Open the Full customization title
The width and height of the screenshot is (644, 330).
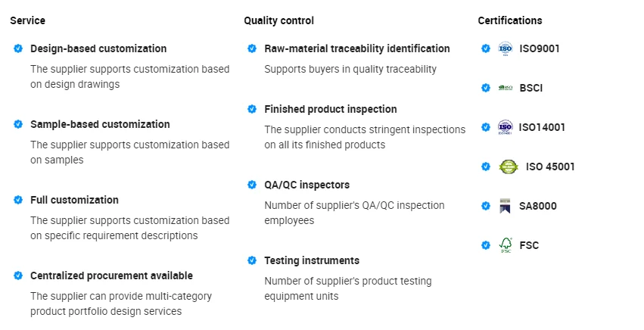(74, 200)
